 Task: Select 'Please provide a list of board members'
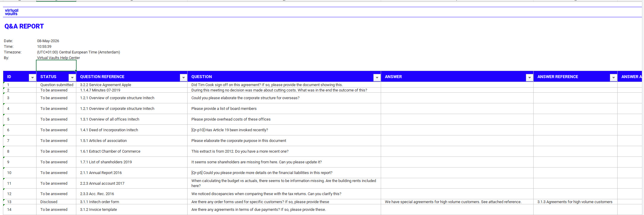pyautogui.click(x=284, y=108)
